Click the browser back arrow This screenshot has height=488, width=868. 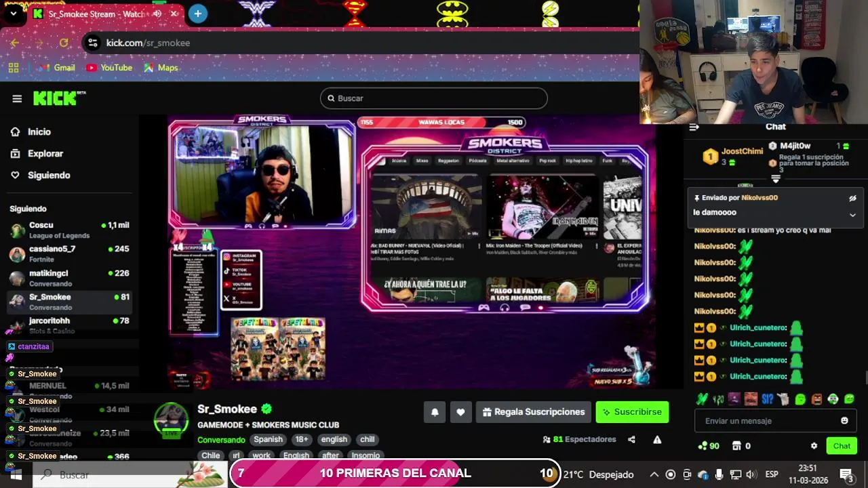(x=15, y=43)
